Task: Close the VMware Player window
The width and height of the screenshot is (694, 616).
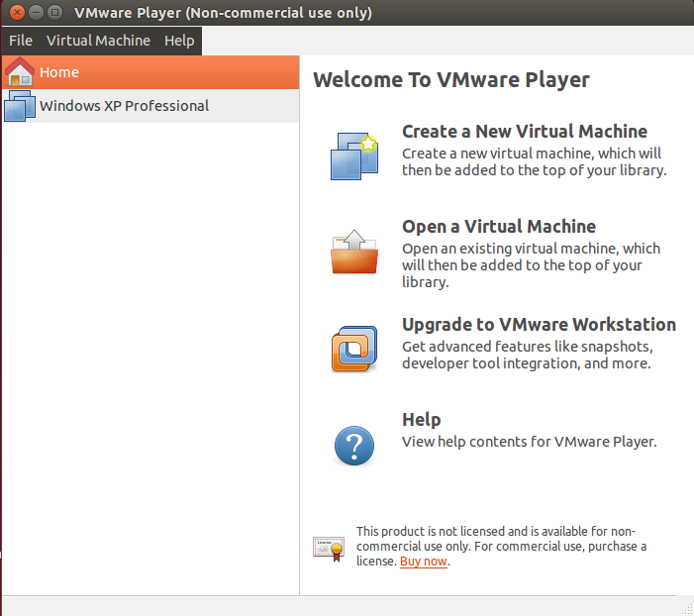Action: tap(17, 13)
